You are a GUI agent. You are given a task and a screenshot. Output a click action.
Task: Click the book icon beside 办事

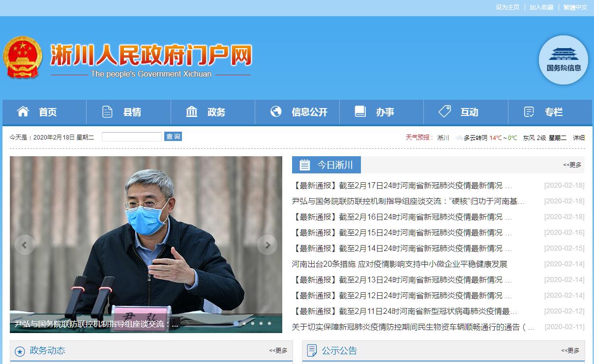click(360, 112)
